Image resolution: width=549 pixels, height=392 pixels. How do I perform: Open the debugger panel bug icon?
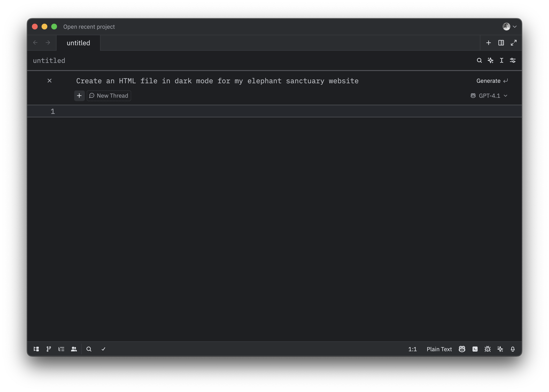pos(488,349)
